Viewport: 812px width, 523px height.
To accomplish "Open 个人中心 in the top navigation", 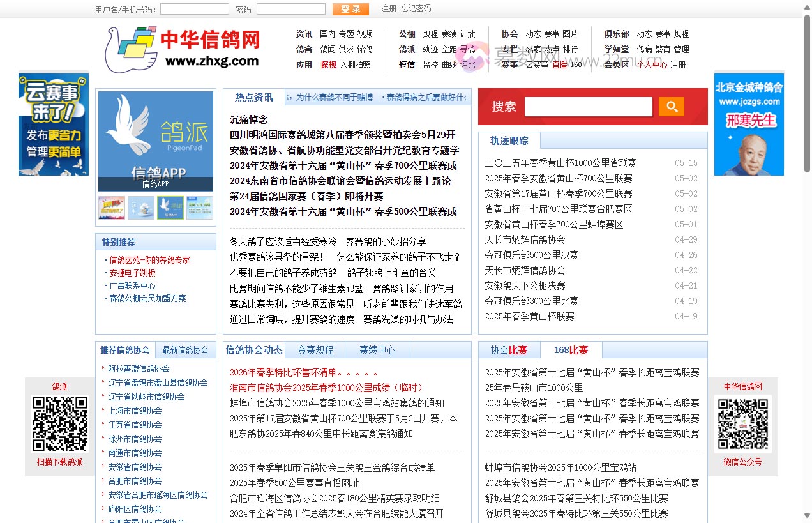I will (652, 64).
